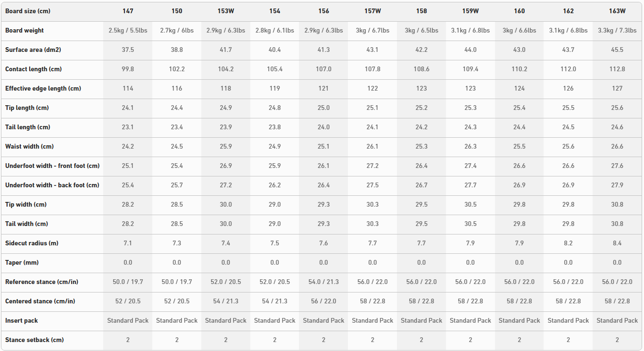The height and width of the screenshot is (351, 644).
Task: Click the 8.4 sidecut radius value
Action: pos(617,243)
